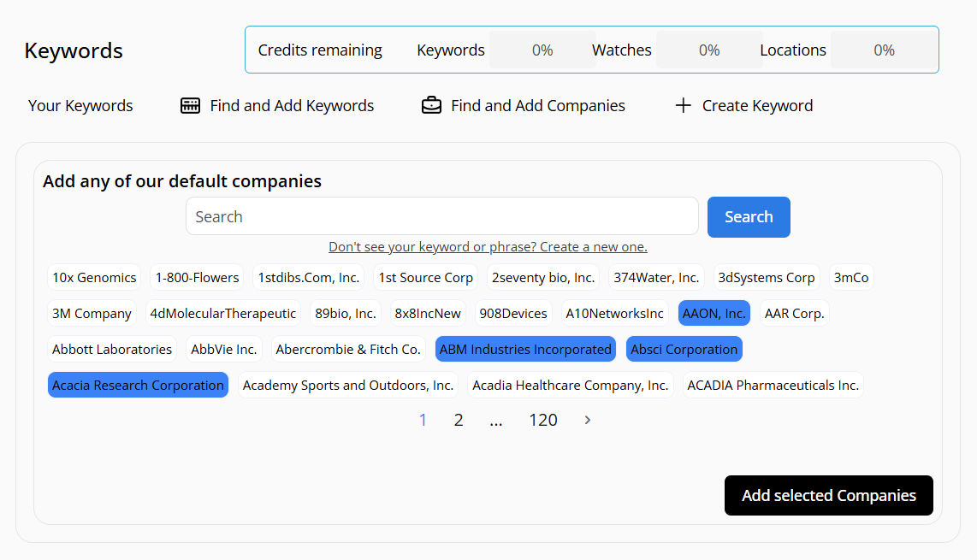This screenshot has height=560, width=977.
Task: Jump to page 2 of companies
Action: coord(459,420)
